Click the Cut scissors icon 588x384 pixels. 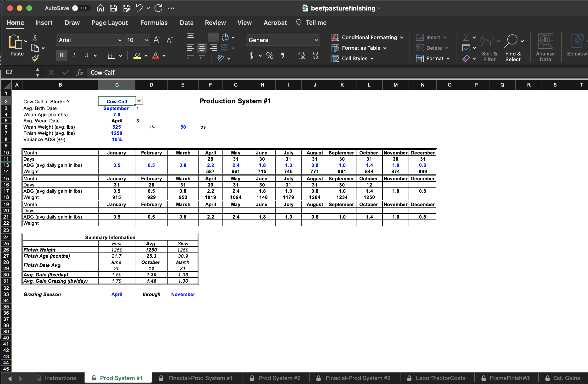click(x=35, y=38)
